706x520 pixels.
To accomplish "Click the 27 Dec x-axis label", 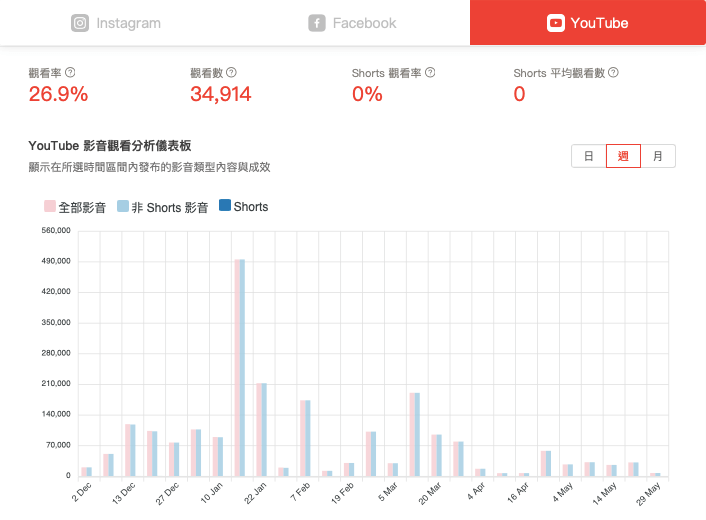I will (167, 493).
